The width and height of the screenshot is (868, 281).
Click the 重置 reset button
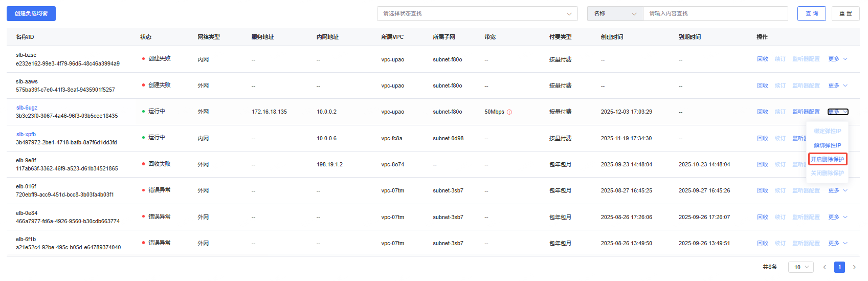845,14
